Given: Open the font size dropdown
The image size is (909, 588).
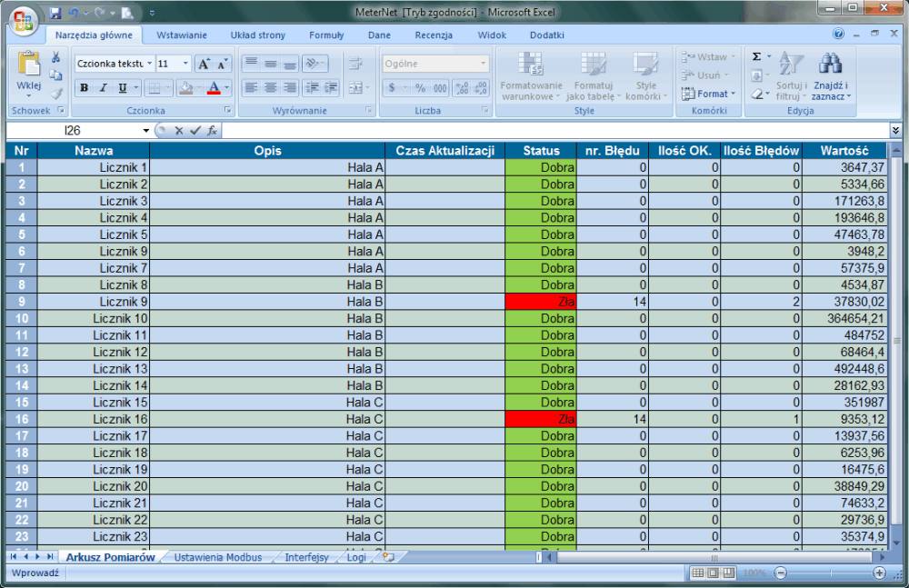Looking at the screenshot, I should (x=185, y=64).
